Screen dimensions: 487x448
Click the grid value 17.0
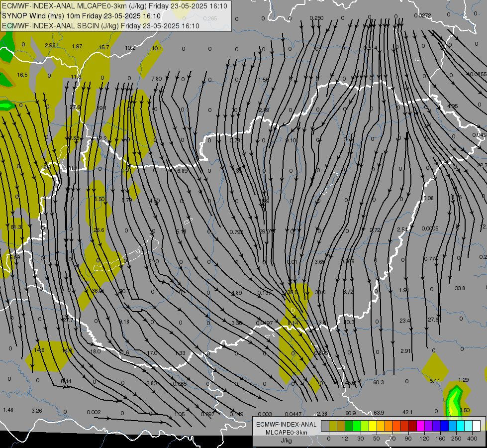[x=152, y=353]
